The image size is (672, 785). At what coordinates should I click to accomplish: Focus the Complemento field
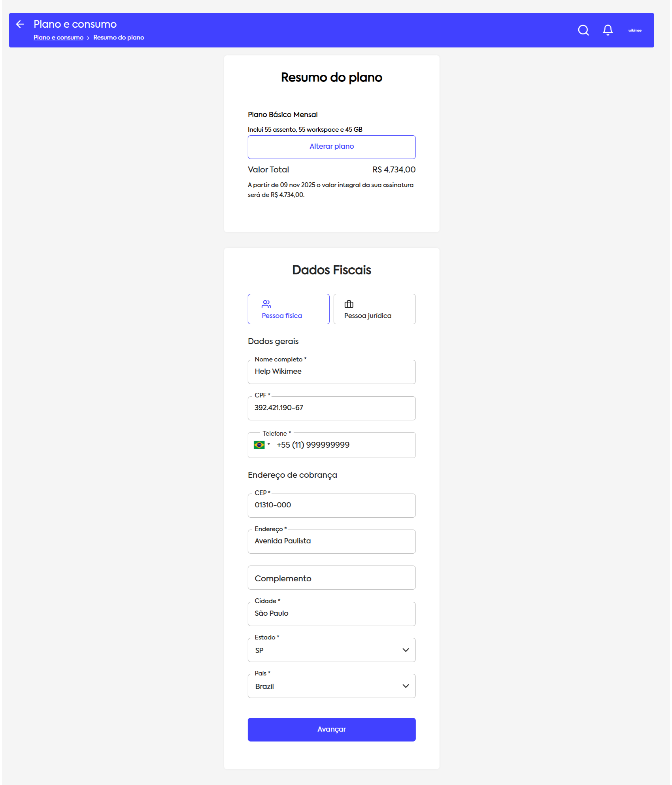[x=331, y=578]
